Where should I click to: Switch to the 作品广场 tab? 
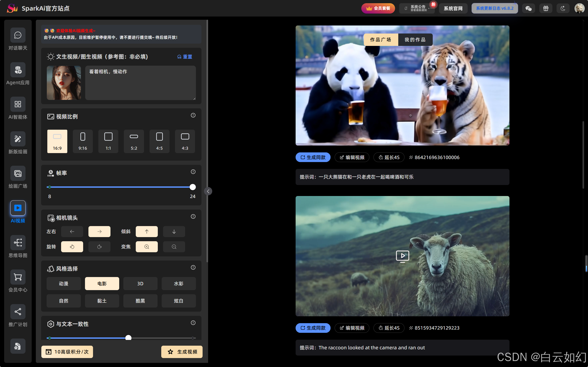click(381, 39)
